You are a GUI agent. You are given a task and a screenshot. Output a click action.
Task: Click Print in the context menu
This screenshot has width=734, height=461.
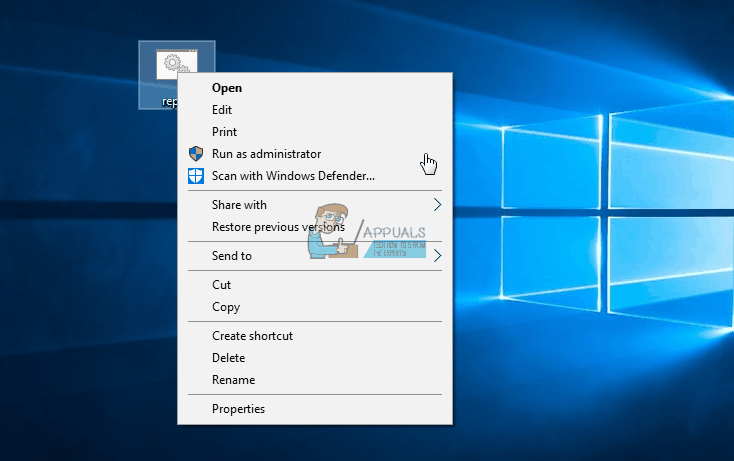click(x=224, y=132)
